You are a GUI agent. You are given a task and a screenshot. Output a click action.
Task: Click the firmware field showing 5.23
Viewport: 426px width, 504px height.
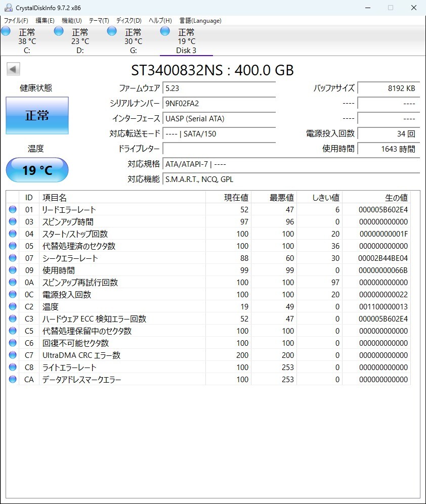tap(219, 88)
